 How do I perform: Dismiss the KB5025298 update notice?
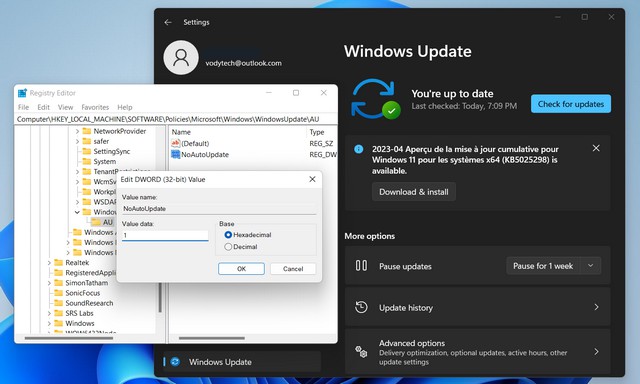pos(596,148)
